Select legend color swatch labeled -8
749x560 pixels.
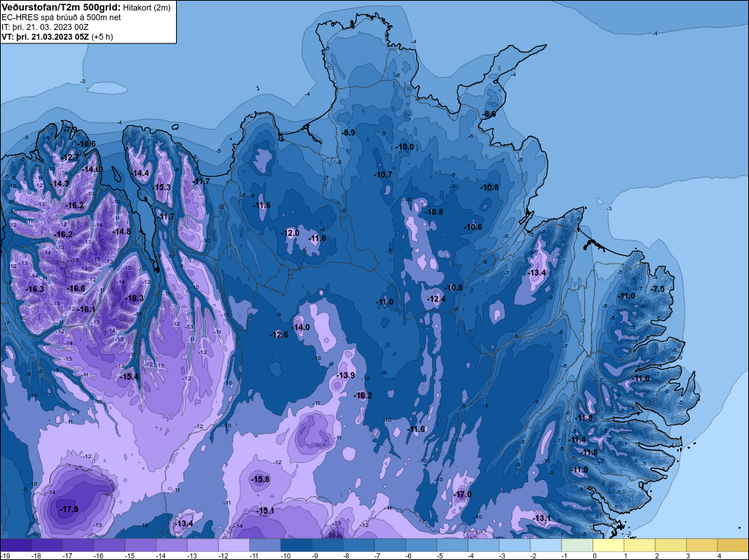pyautogui.click(x=359, y=545)
